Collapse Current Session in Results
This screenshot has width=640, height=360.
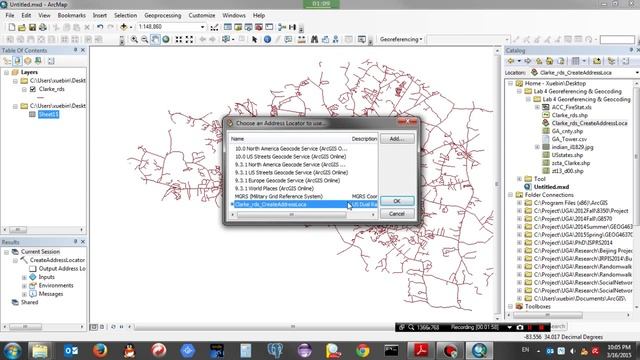(x=7, y=252)
